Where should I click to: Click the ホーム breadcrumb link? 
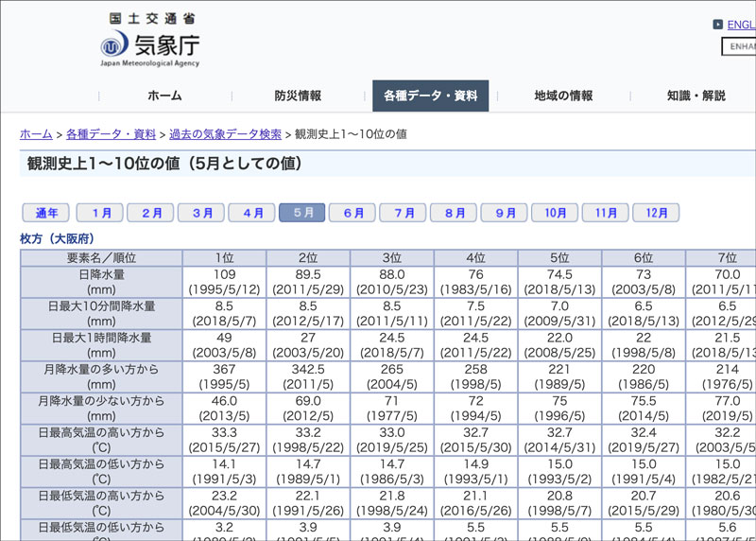pyautogui.click(x=36, y=134)
